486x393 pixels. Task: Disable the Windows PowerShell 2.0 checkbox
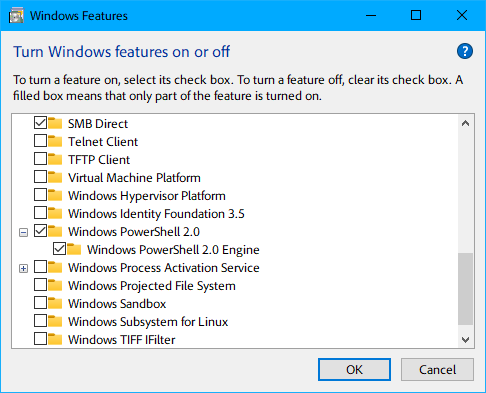point(40,231)
